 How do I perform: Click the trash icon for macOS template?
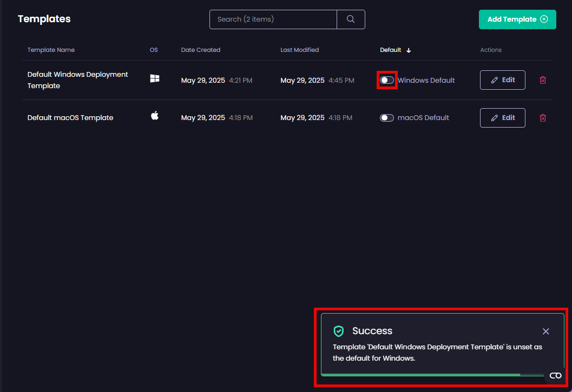(x=543, y=118)
